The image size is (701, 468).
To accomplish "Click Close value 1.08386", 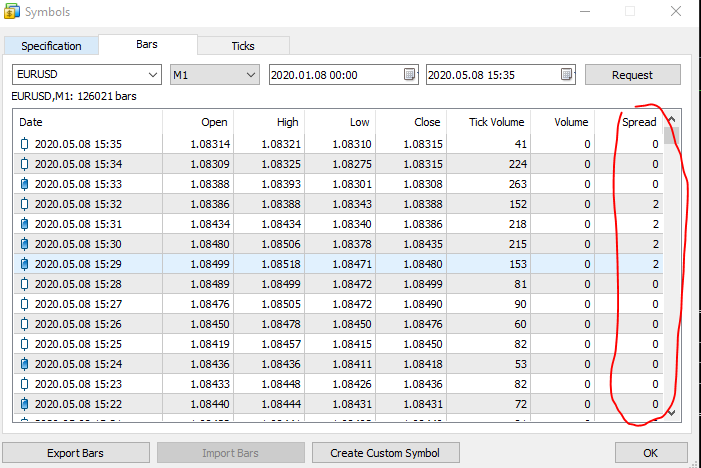I will (423, 224).
